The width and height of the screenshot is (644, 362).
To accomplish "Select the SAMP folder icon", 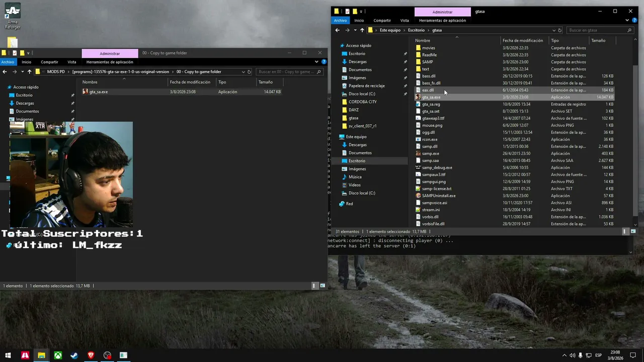I will click(x=418, y=62).
